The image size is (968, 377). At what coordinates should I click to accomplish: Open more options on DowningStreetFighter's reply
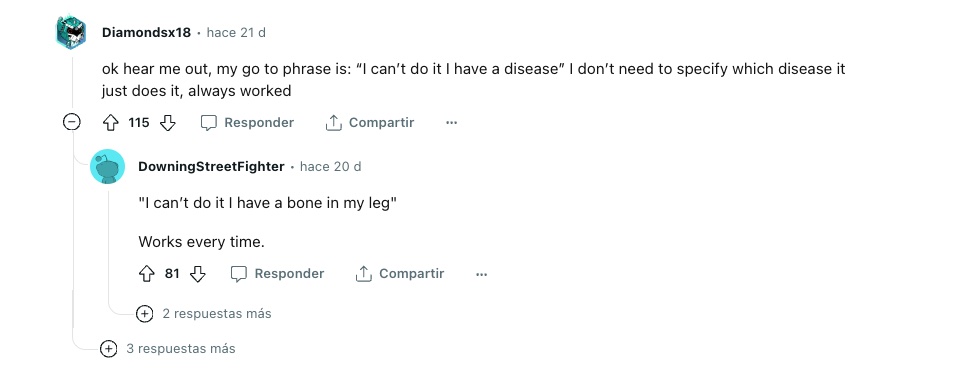(x=482, y=274)
